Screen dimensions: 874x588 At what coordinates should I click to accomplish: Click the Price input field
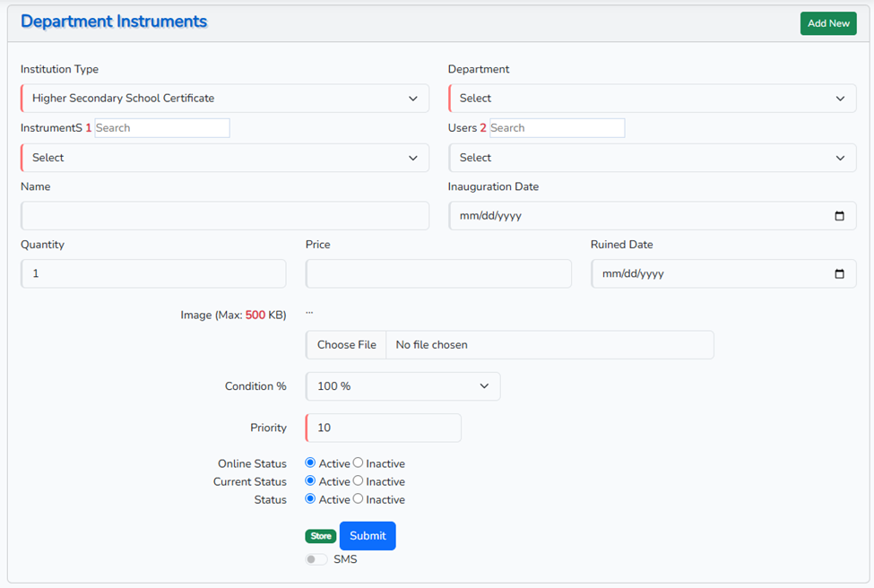click(438, 274)
